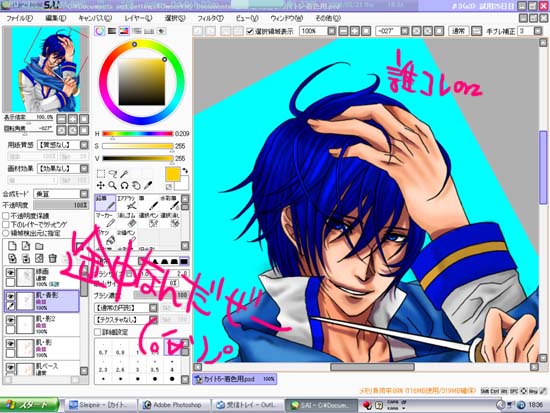Open 受信トレイ Outlook from taskbar
This screenshot has width=550, height=413.
point(247,405)
